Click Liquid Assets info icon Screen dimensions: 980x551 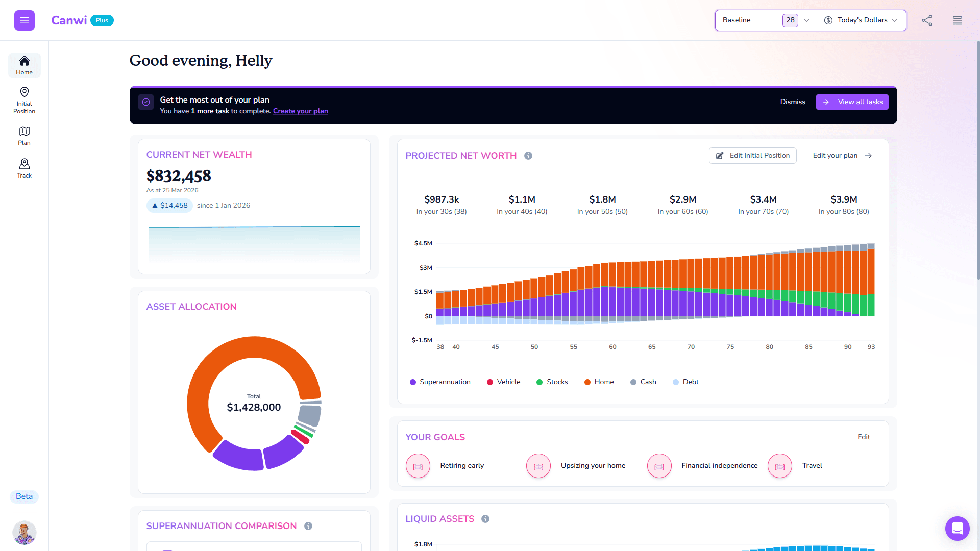(x=485, y=519)
